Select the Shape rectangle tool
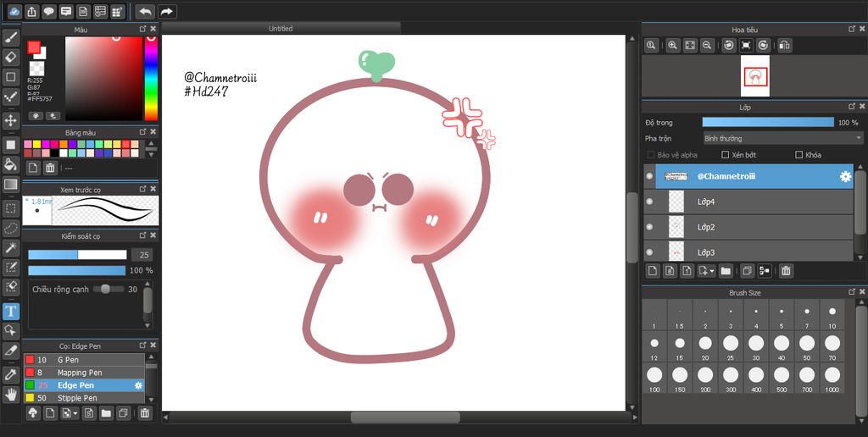The image size is (868, 437). point(11,77)
